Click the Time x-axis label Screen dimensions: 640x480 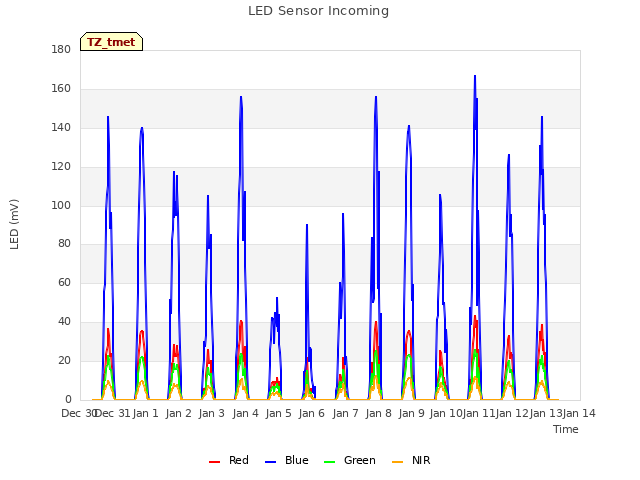[566, 429]
